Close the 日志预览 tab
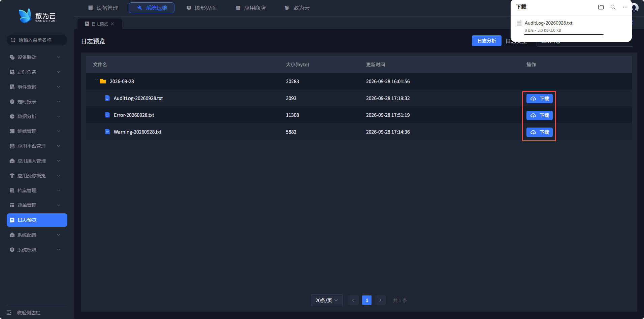 tap(112, 24)
